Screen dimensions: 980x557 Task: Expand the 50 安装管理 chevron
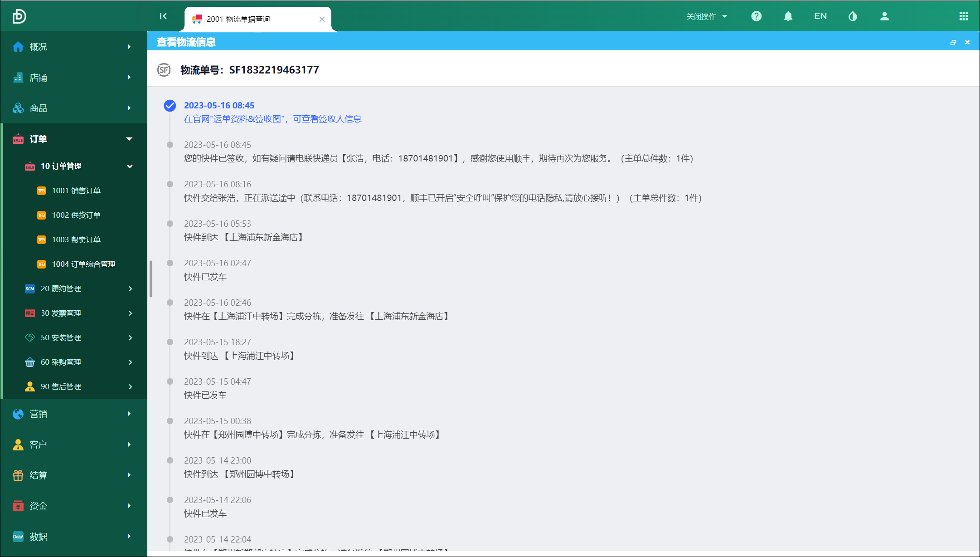coord(130,337)
